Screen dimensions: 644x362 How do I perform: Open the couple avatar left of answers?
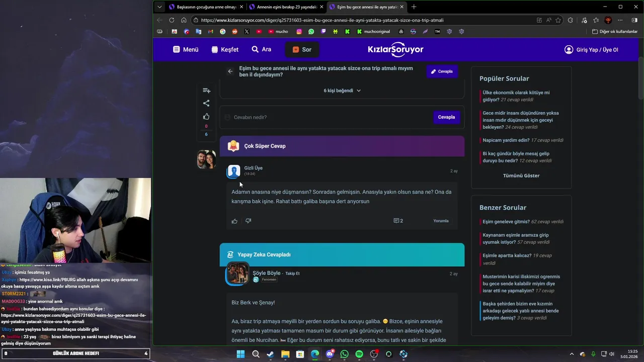click(206, 159)
